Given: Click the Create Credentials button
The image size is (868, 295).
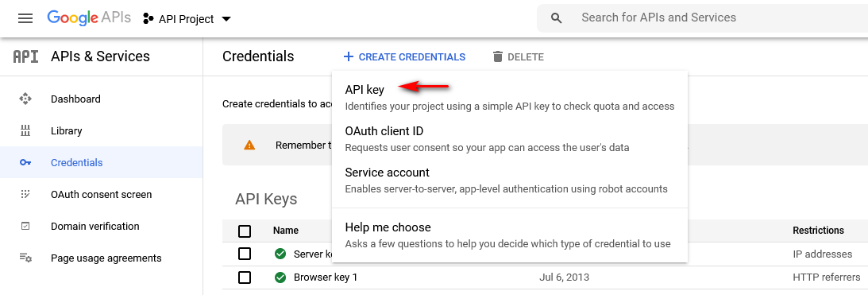Looking at the screenshot, I should click(404, 56).
